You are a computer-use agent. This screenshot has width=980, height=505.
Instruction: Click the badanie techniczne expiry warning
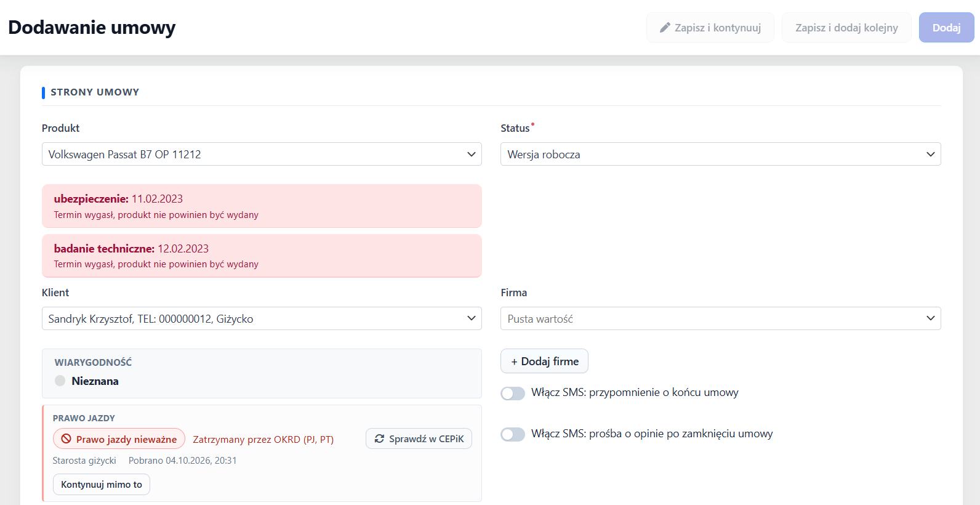(x=262, y=256)
